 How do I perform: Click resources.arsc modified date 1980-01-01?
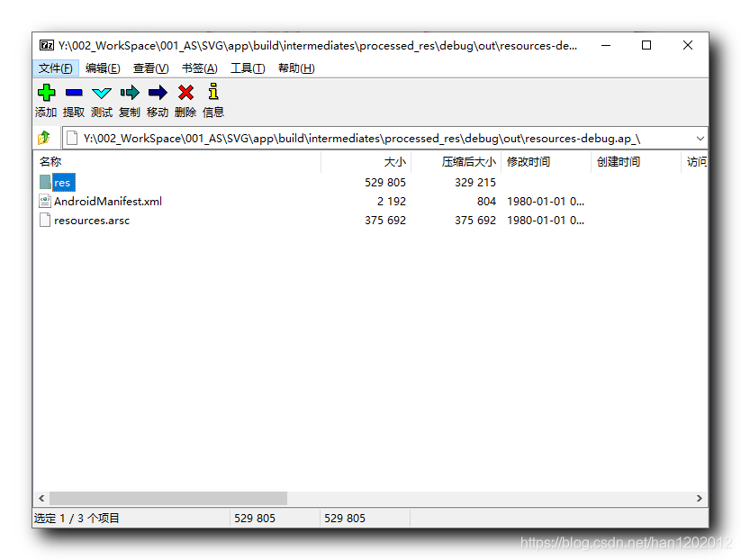point(546,221)
